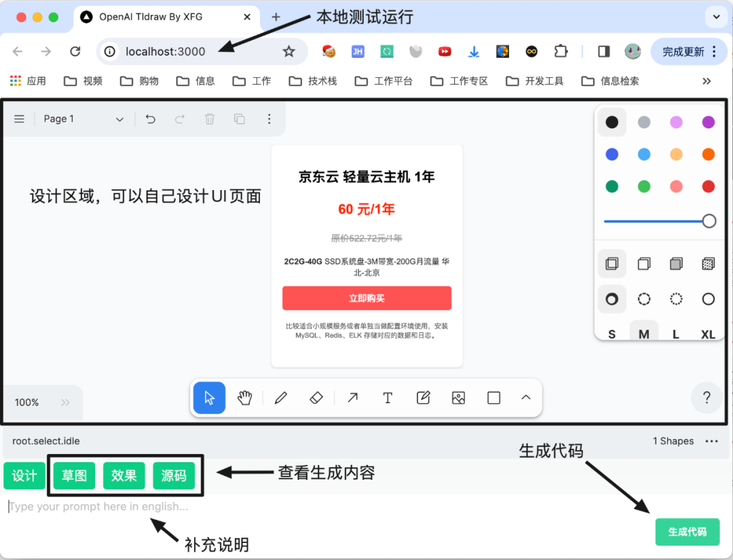Pick the light green color swatch
The height and width of the screenshot is (560, 733).
coord(644,187)
